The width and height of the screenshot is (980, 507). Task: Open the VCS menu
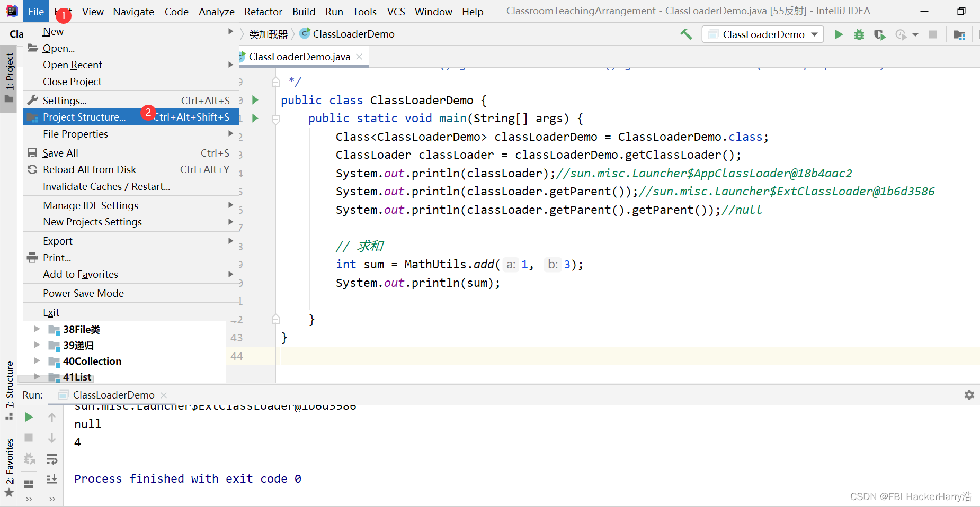[x=396, y=12]
